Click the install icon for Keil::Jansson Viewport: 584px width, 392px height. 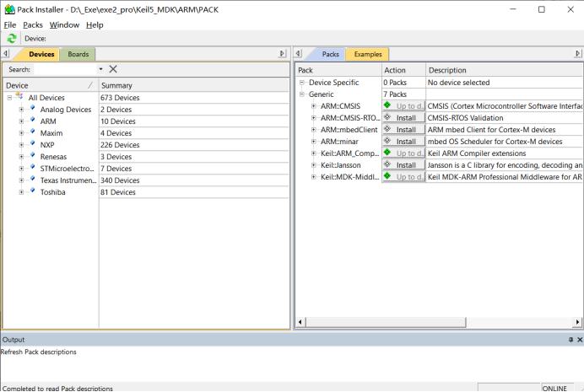pyautogui.click(x=387, y=164)
